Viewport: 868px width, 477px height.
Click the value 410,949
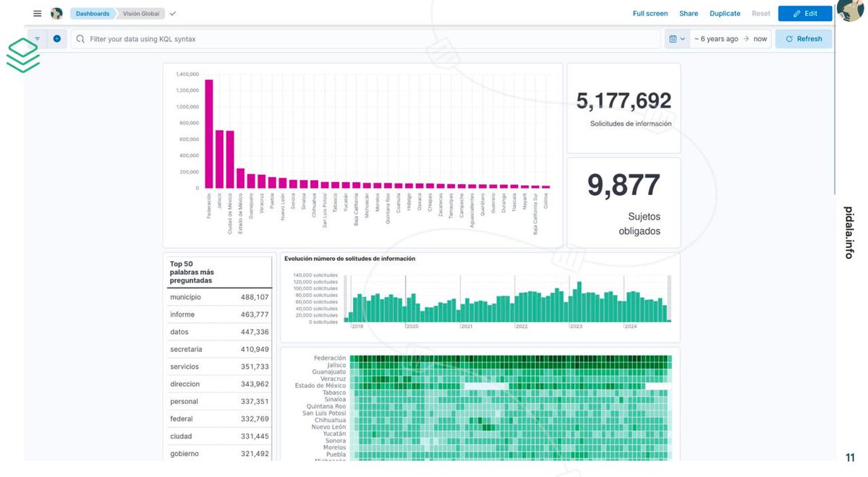[x=255, y=349]
